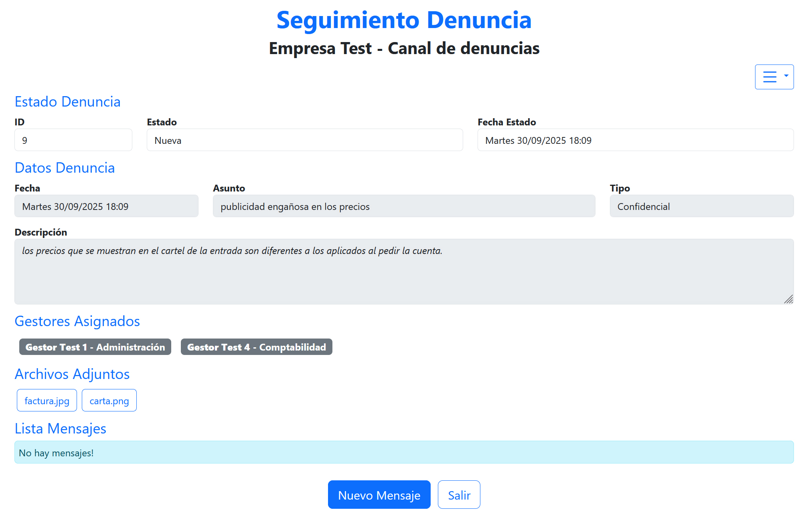Click the Salir button
Image resolution: width=812 pixels, height=518 pixels.
click(x=459, y=494)
